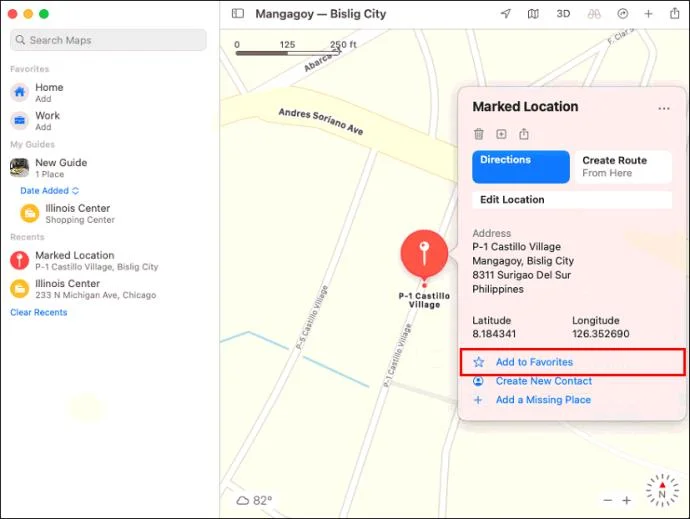The image size is (690, 519).
Task: Click the Search Maps field
Action: [108, 40]
